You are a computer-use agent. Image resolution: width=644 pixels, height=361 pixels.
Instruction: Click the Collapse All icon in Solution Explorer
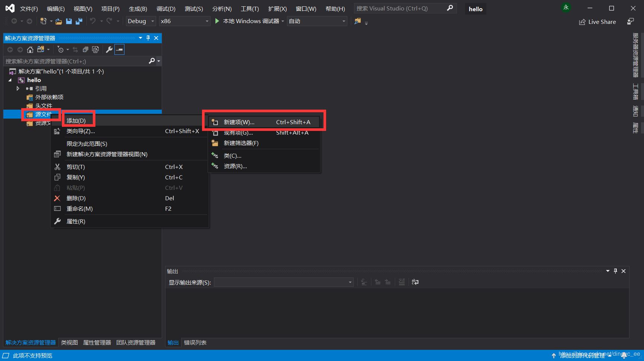tap(85, 50)
